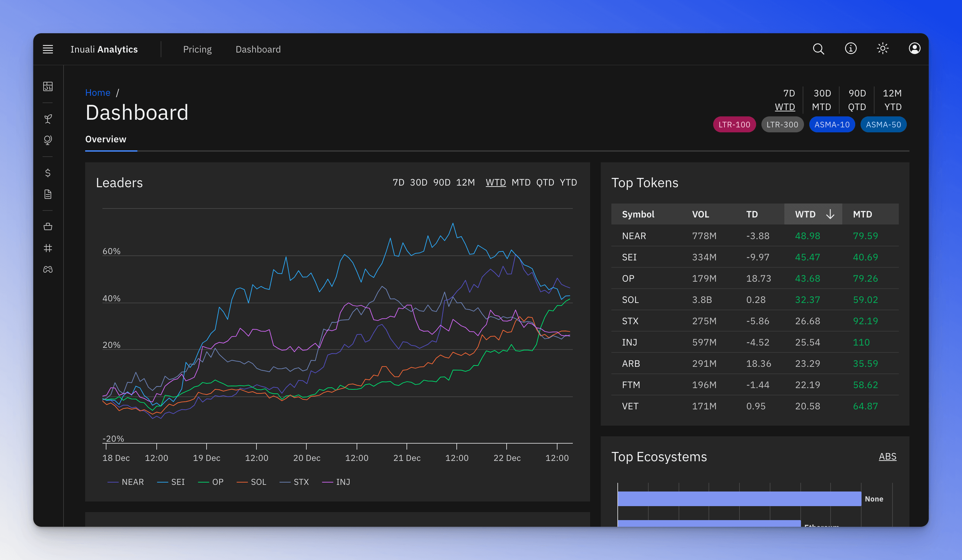Viewport: 962px width, 560px height.
Task: Select the sidebar globe icon
Action: 48,140
